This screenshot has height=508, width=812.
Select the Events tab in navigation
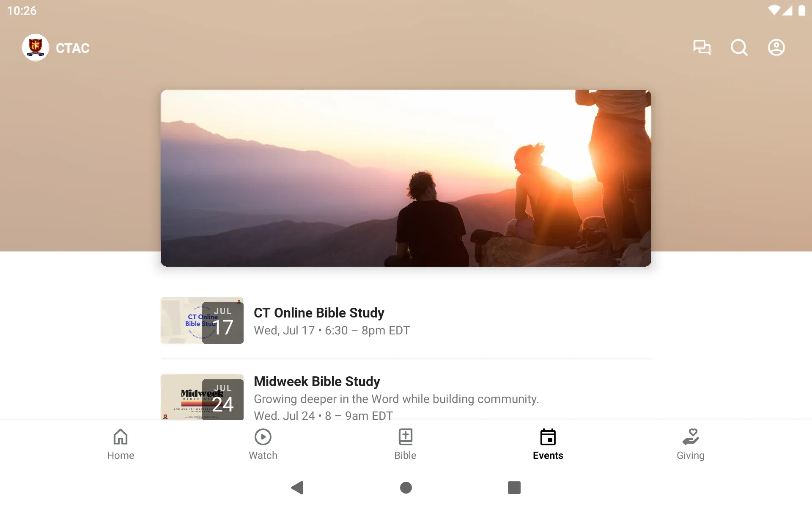click(548, 444)
